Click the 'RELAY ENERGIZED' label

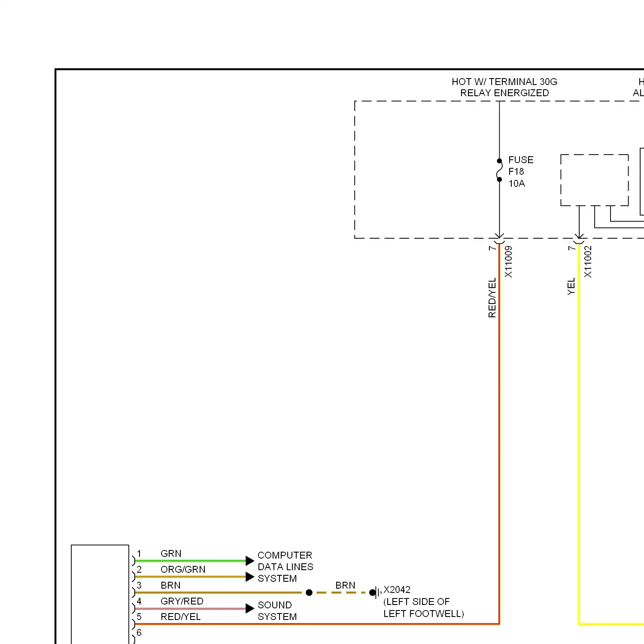coord(504,93)
